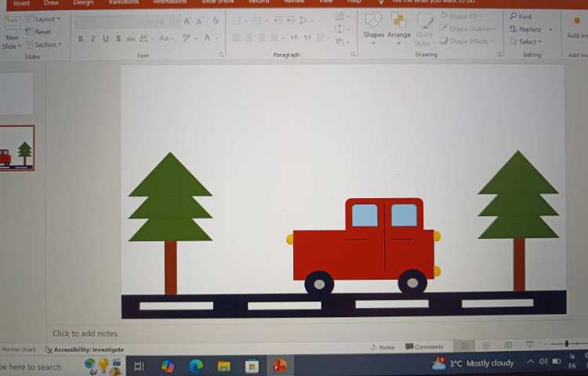588x376 pixels.
Task: Click the New Slide icon
Action: pos(12,31)
